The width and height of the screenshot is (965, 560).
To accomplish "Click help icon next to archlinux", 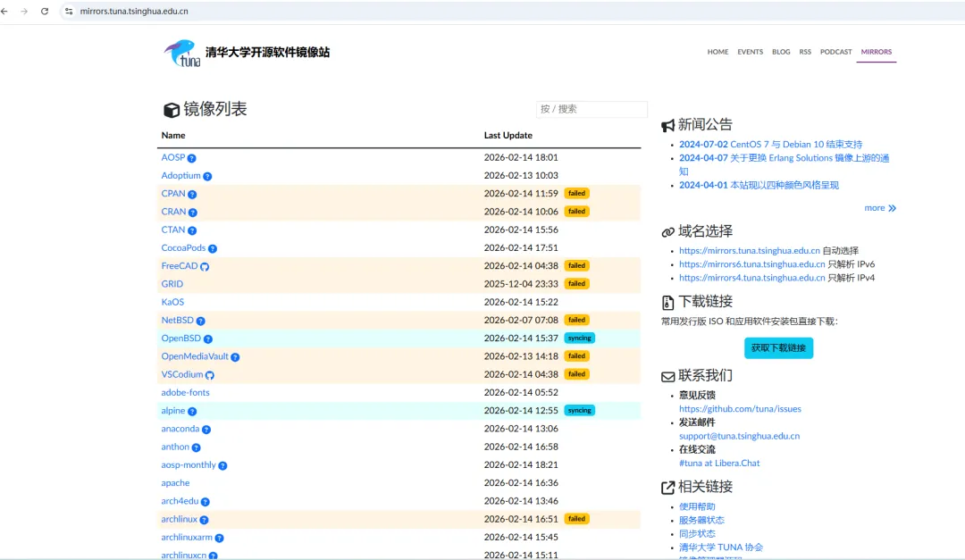I will (x=204, y=520).
